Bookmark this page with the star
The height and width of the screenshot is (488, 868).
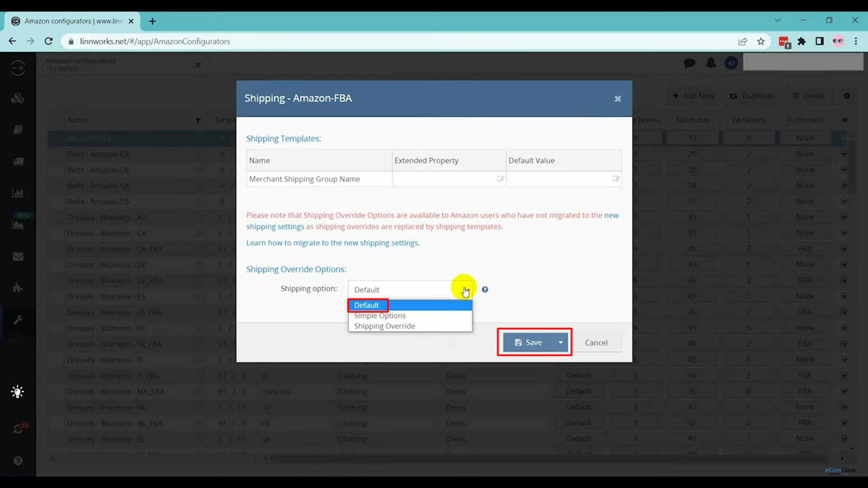pyautogui.click(x=761, y=41)
